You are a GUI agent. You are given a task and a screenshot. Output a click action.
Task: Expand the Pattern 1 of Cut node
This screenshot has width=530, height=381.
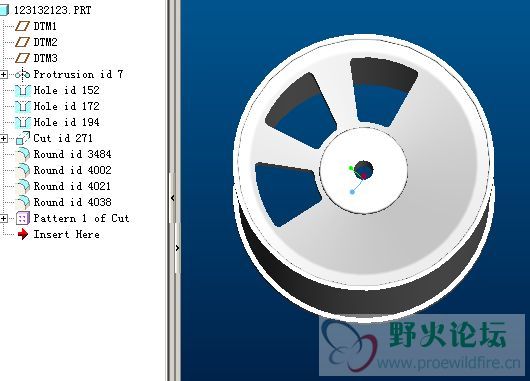click(3, 218)
